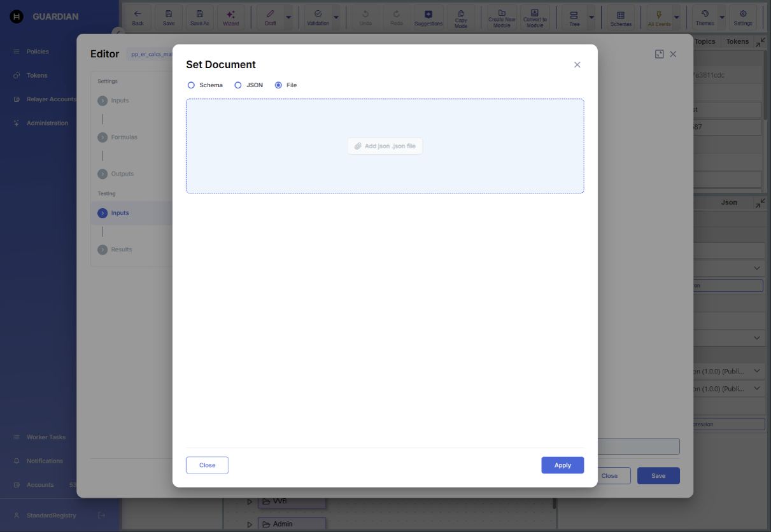The width and height of the screenshot is (771, 532).
Task: Open Suggestions from the toolbar
Action: [x=428, y=18]
